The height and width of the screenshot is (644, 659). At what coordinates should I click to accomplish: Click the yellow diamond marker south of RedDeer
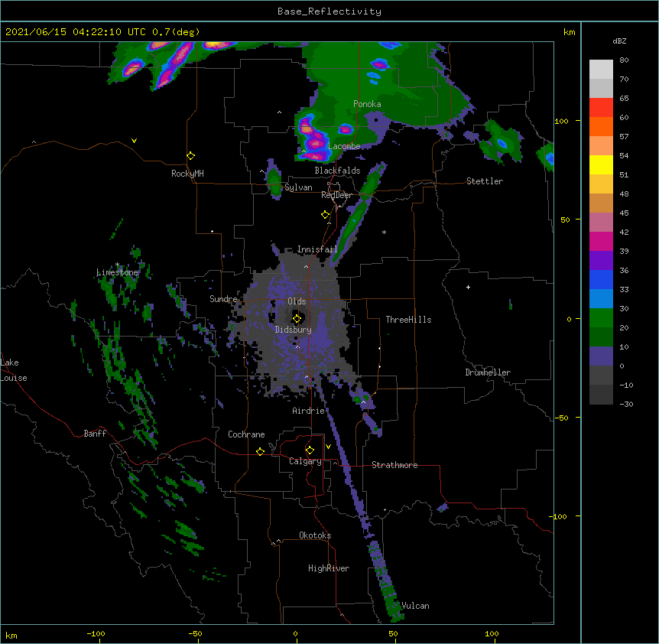[x=326, y=215]
